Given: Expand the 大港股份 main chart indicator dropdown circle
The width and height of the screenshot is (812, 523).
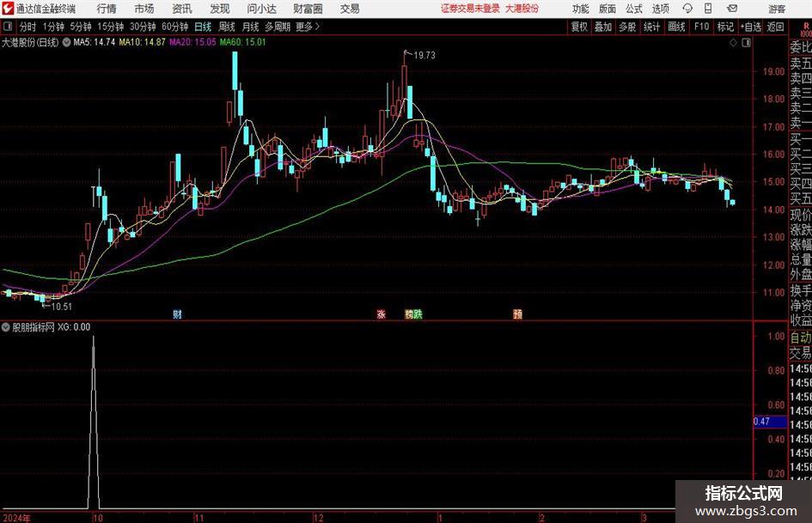Looking at the screenshot, I should coord(66,42).
